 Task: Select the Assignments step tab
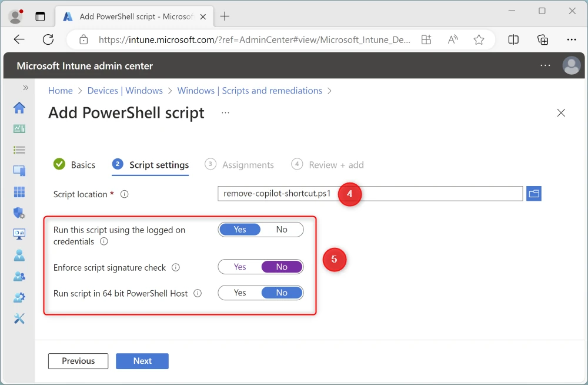(239, 165)
